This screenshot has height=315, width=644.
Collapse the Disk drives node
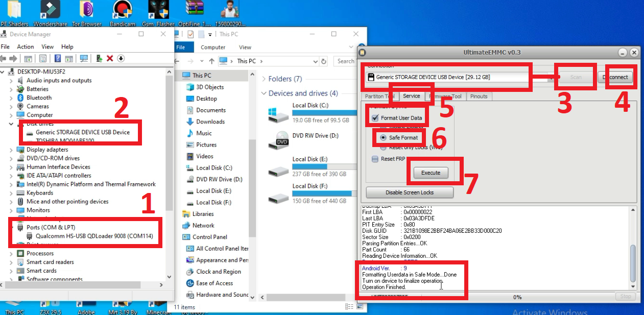point(11,124)
